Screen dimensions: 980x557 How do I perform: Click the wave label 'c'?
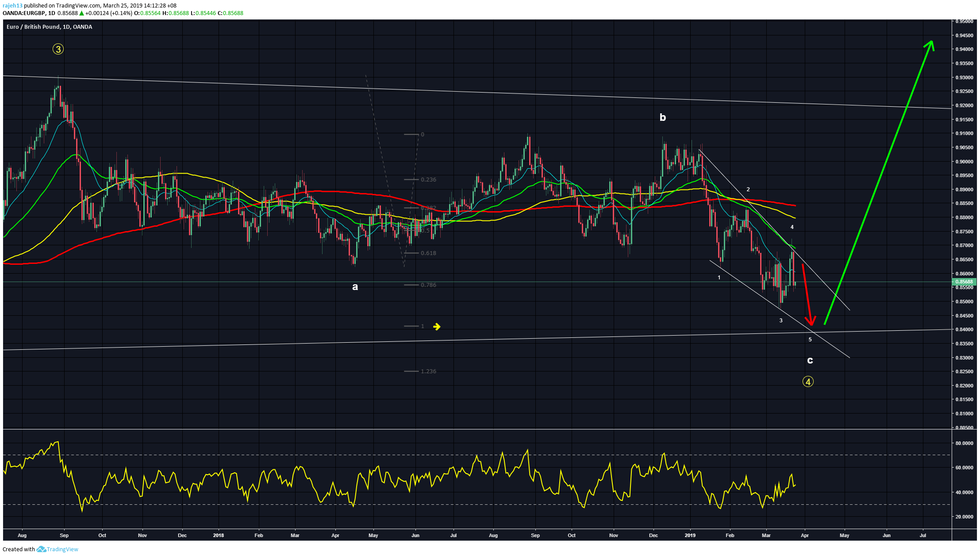tap(810, 360)
